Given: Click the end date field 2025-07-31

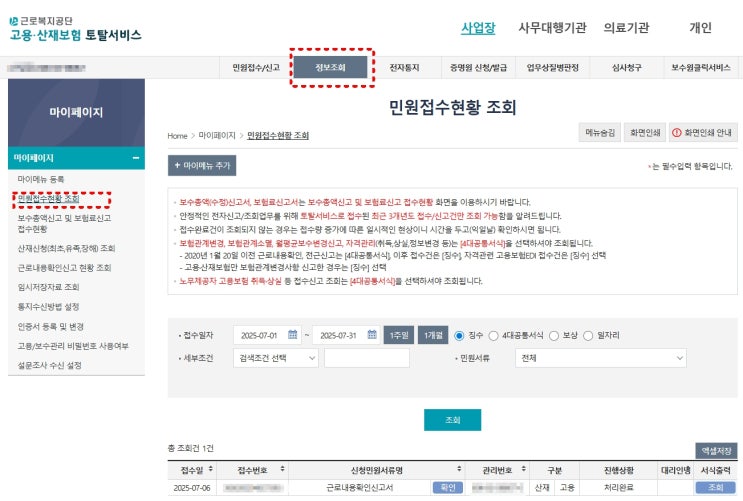Looking at the screenshot, I should point(346,335).
